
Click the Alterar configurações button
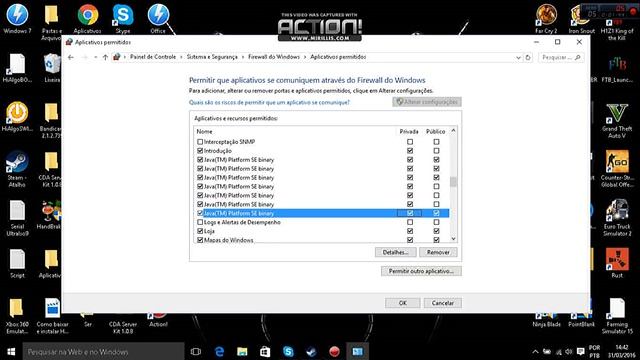click(x=427, y=102)
